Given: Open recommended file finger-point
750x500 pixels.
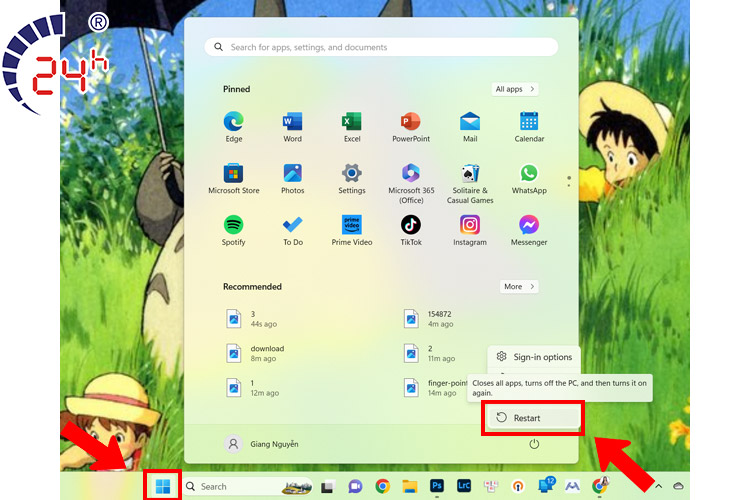Looking at the screenshot, I should click(x=434, y=388).
